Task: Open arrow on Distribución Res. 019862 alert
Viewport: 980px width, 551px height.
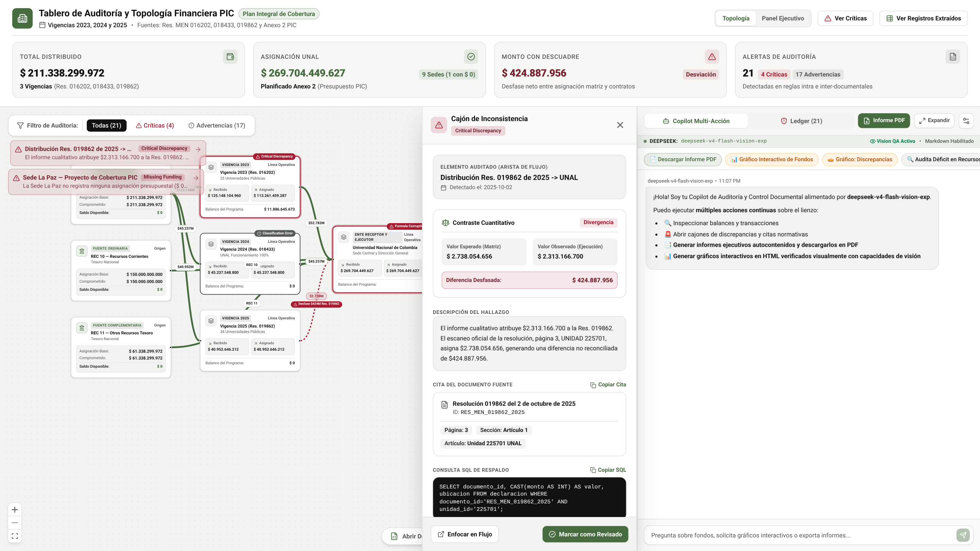Action: [x=198, y=149]
